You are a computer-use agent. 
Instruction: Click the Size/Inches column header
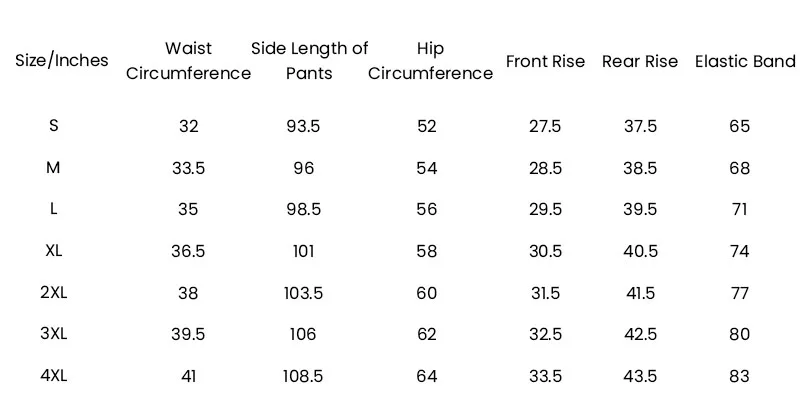click(61, 61)
